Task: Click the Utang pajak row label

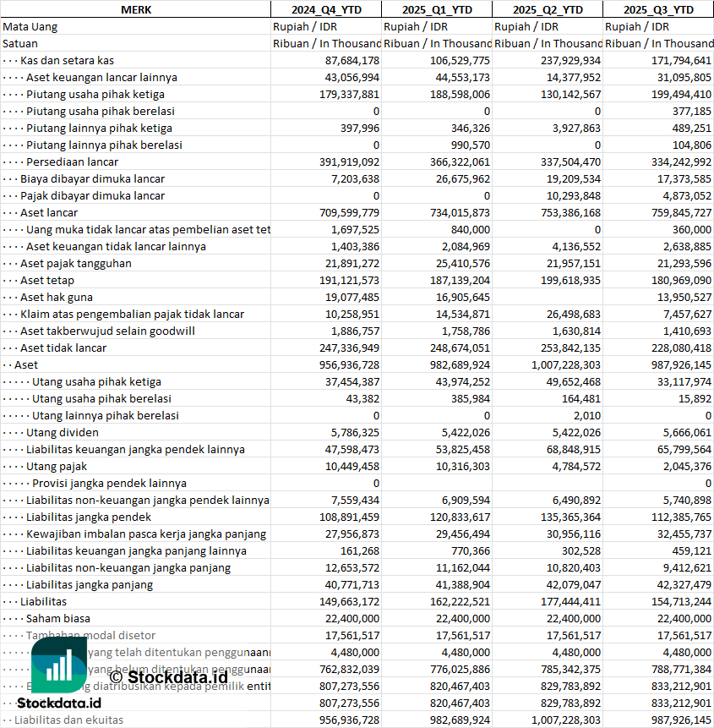Action: (57, 466)
